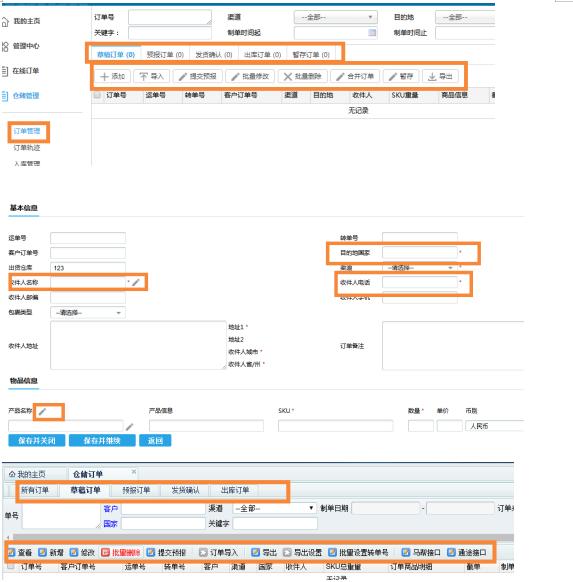Switch to 出库订单 (0) tab
This screenshot has height=582, width=573.
coord(262,55)
